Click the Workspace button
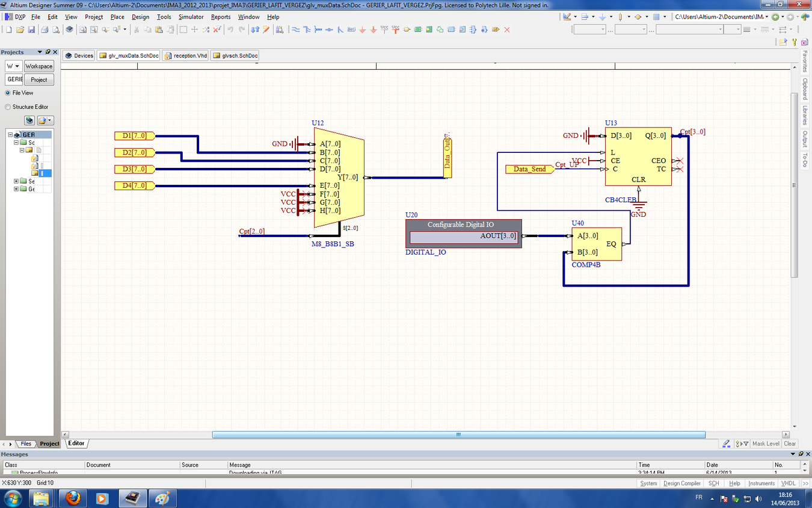 [x=39, y=66]
